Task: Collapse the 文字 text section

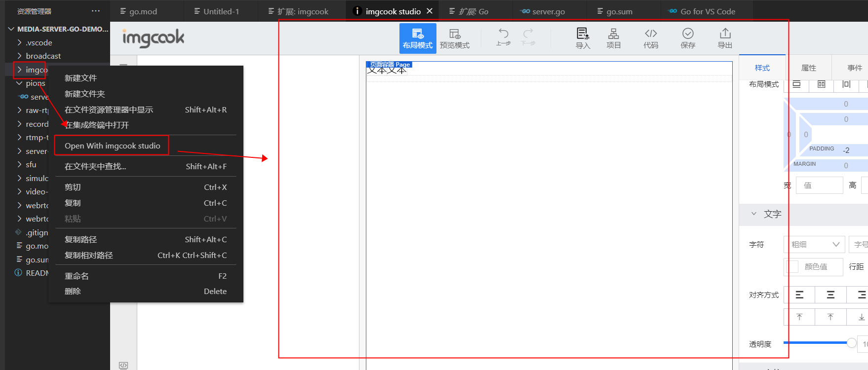Action: pyautogui.click(x=754, y=214)
